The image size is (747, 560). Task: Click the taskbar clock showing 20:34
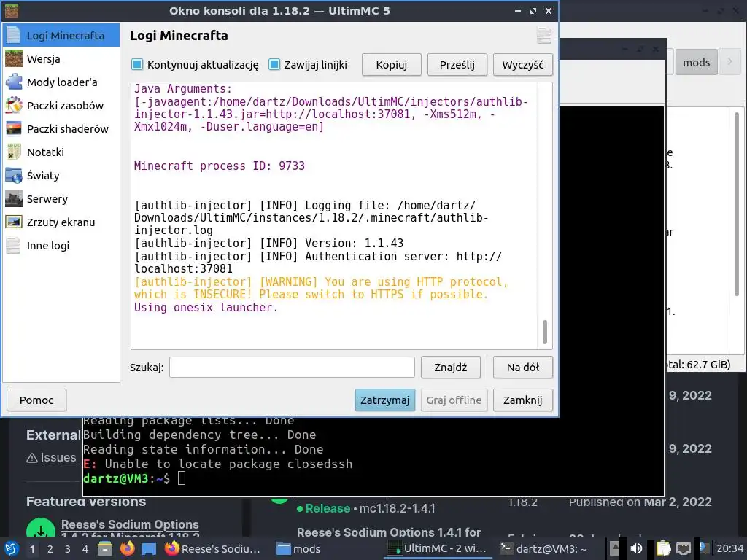point(729,548)
